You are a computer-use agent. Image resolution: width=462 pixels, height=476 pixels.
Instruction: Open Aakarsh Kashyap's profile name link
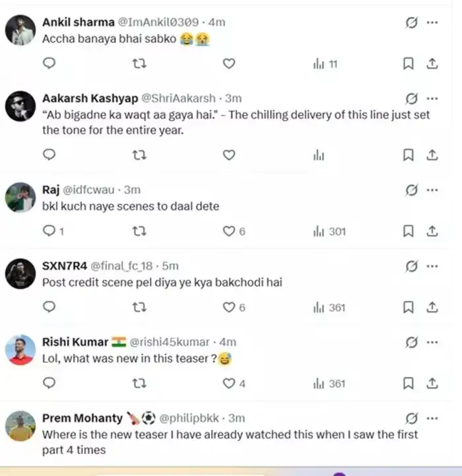coord(90,98)
